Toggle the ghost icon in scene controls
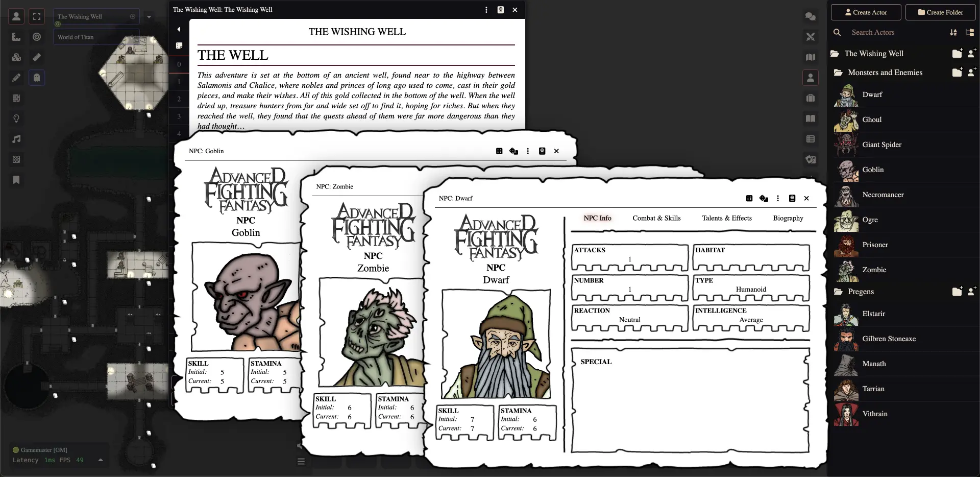Viewport: 980px width, 477px height. [37, 78]
